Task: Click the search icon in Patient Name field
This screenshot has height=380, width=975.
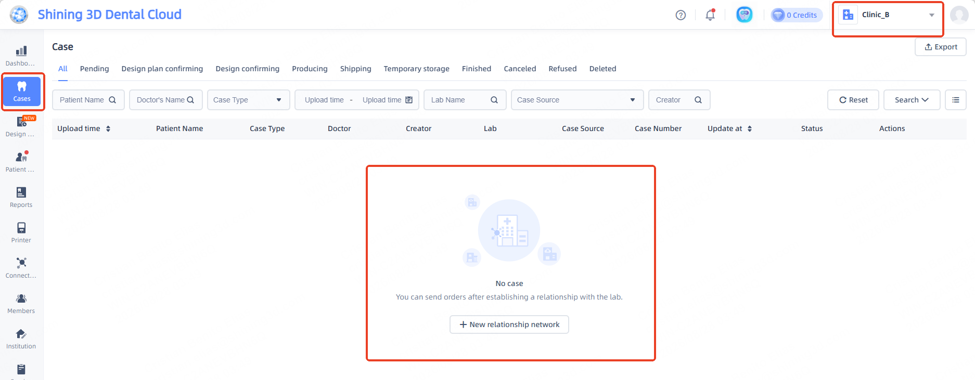Action: [x=113, y=100]
